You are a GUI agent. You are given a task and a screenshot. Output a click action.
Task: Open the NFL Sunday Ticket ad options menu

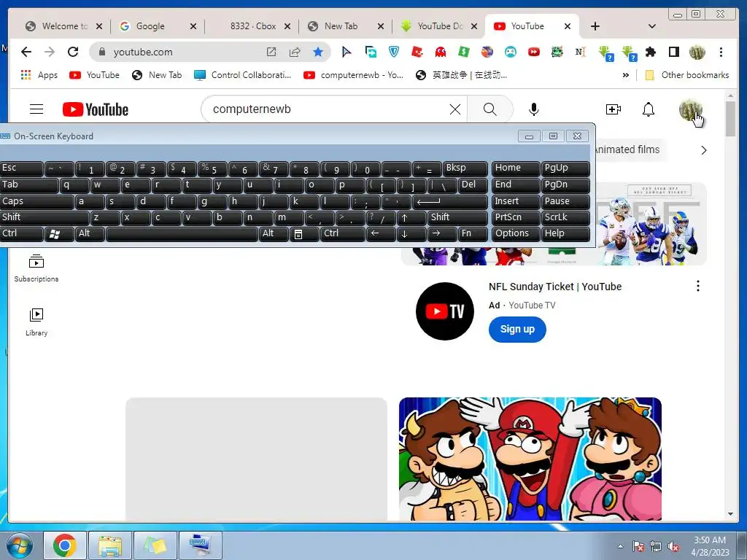click(x=698, y=286)
